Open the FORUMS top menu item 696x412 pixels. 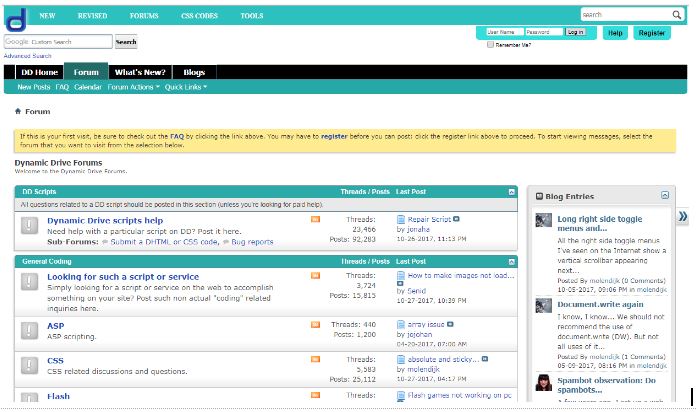click(144, 16)
